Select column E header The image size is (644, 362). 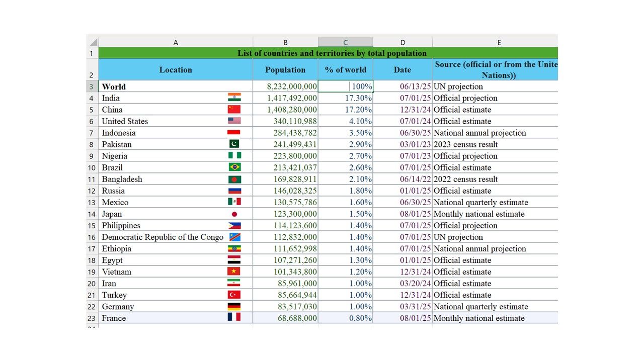tap(495, 42)
